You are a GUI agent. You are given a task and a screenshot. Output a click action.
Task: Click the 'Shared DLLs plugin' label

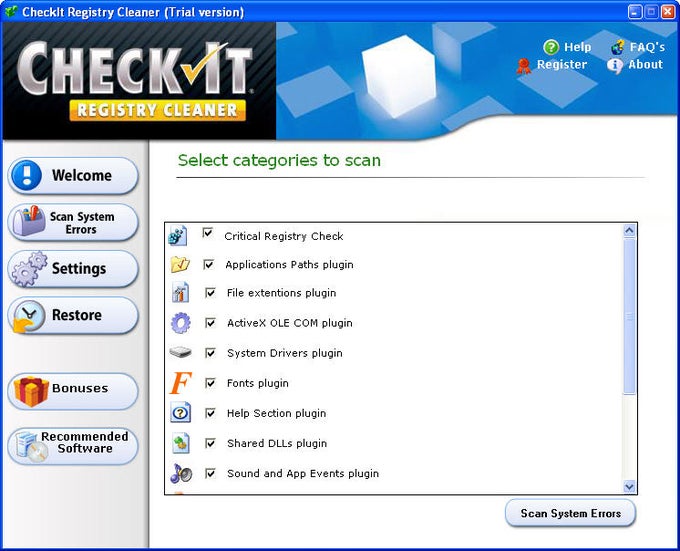pos(277,443)
